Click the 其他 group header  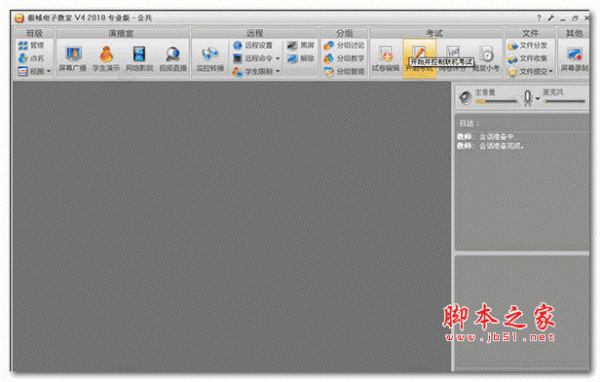574,33
